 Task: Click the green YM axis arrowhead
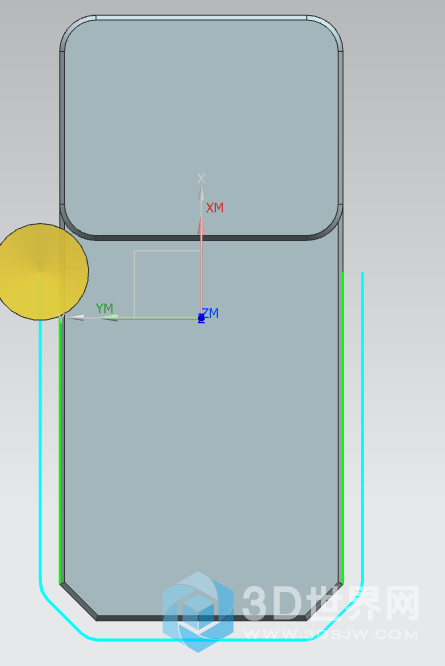[109, 318]
